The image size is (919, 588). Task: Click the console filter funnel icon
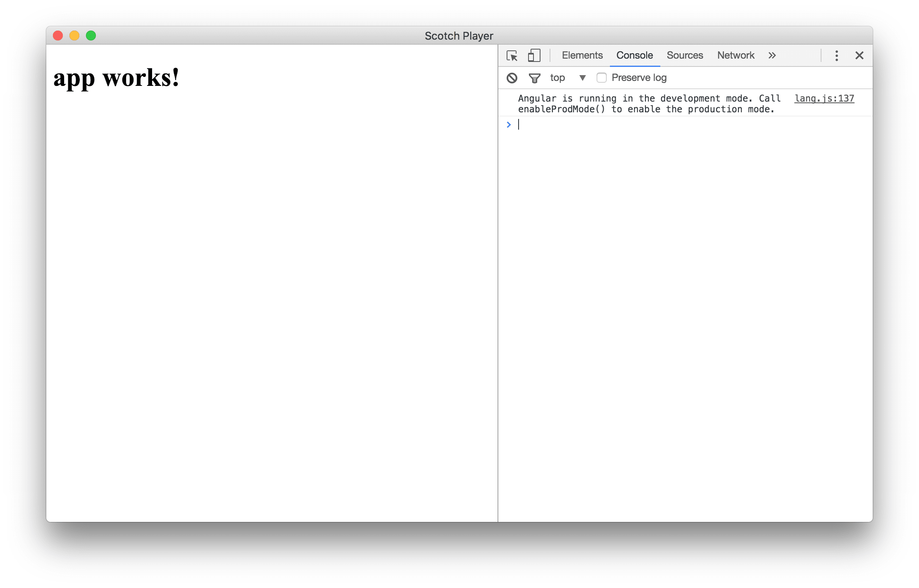pyautogui.click(x=534, y=78)
